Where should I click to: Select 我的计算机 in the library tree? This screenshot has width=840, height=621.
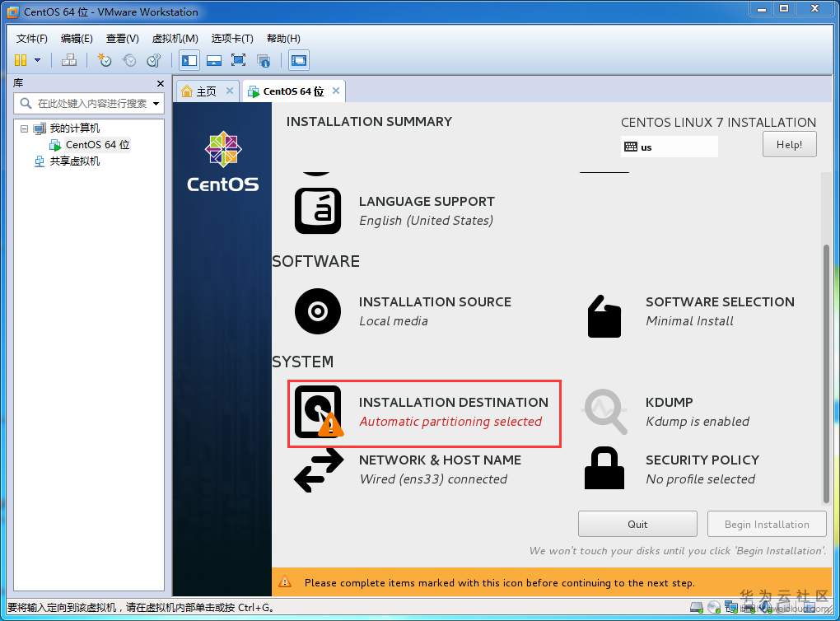pos(74,128)
